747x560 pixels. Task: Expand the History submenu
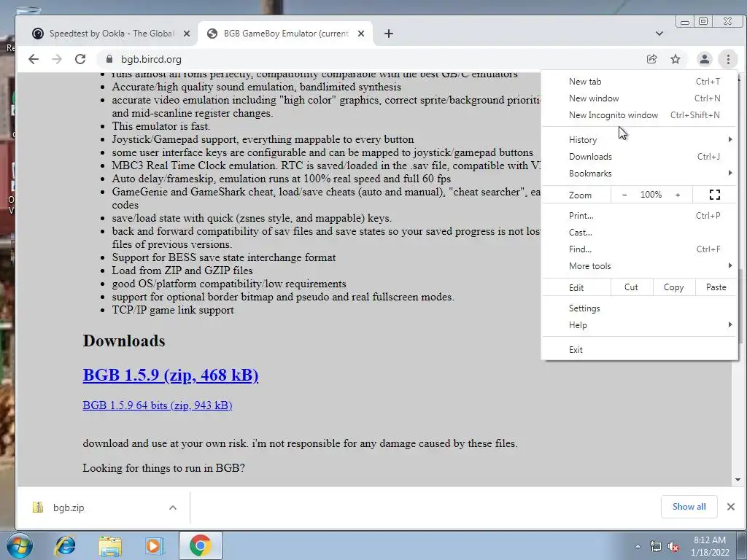pyautogui.click(x=639, y=139)
